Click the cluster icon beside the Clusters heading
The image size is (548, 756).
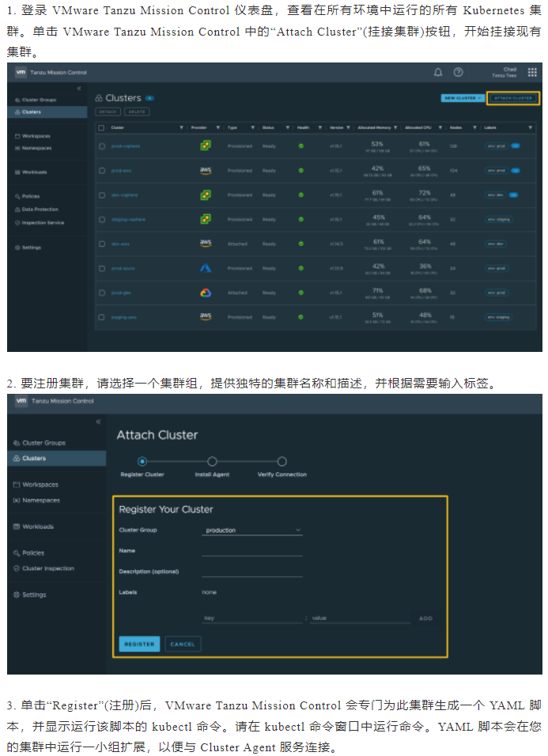coord(99,98)
